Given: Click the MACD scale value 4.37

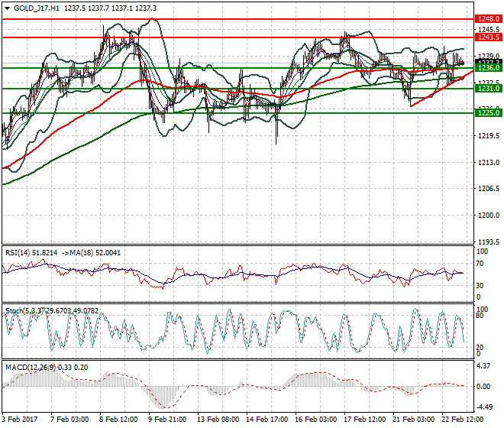Looking at the screenshot, I should coord(483,366).
